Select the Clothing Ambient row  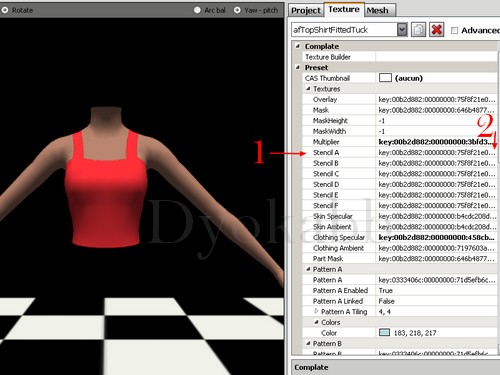pyautogui.click(x=400, y=248)
